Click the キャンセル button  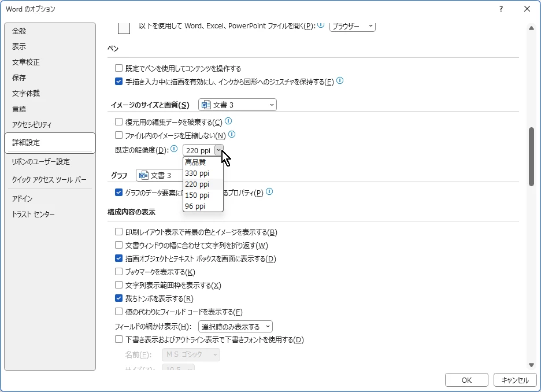515,380
